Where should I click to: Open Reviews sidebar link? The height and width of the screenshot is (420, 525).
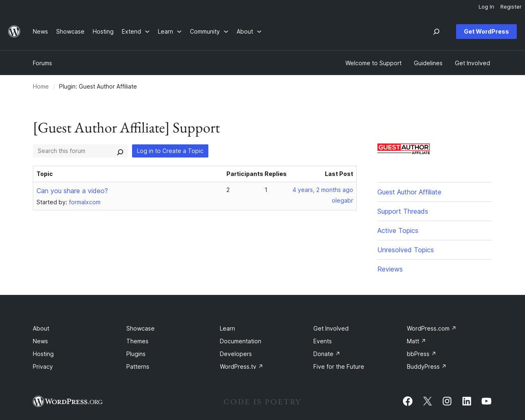(390, 269)
